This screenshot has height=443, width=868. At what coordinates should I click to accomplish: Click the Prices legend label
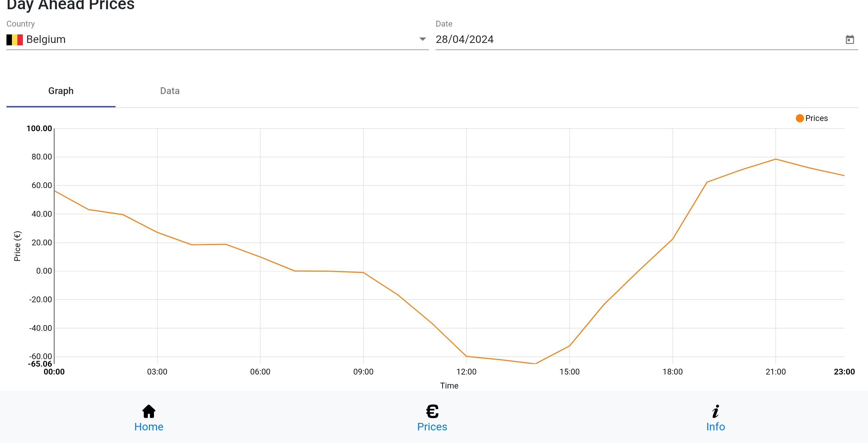coord(816,118)
